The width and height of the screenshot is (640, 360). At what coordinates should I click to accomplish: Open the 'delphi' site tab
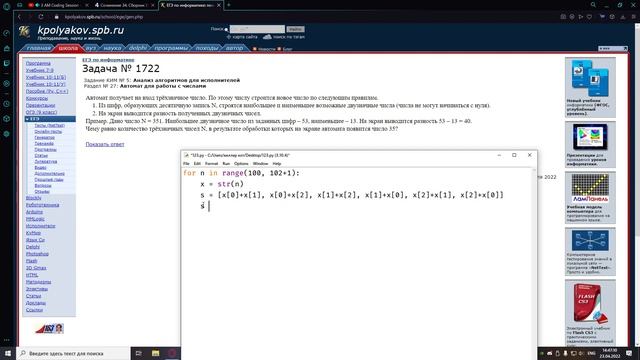(x=138, y=48)
